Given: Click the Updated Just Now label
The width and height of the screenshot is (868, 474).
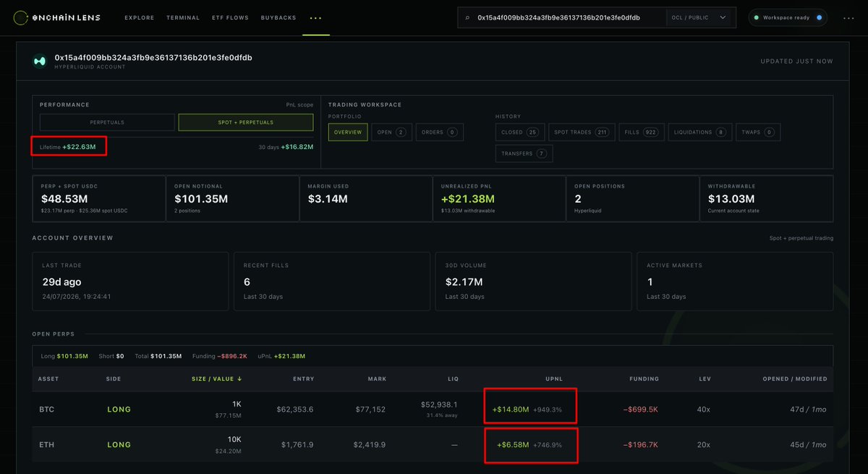Looking at the screenshot, I should [796, 62].
